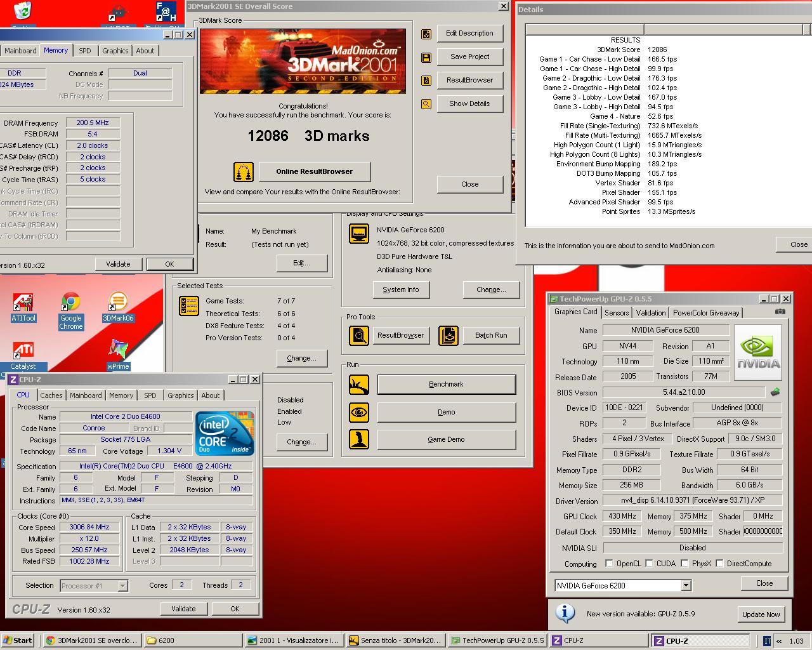Click the Demo eye icon
This screenshot has width=812, height=650.
359,412
